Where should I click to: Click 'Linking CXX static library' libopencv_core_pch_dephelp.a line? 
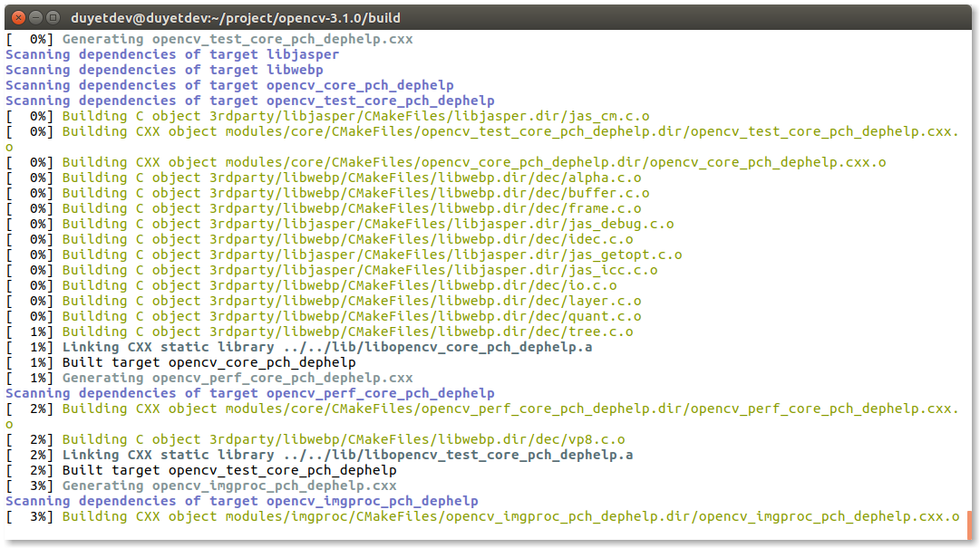coord(299,347)
